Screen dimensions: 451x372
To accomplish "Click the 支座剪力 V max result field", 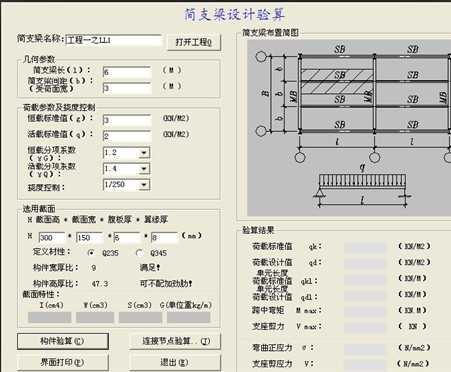I will pyautogui.click(x=365, y=327).
